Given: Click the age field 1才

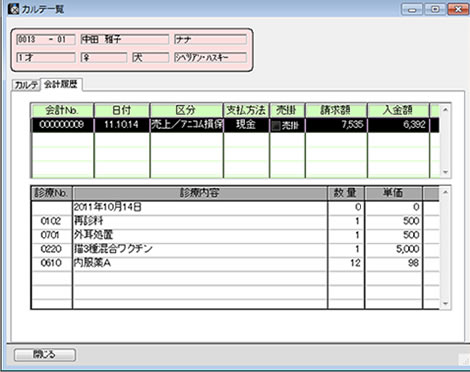Looking at the screenshot, I should coord(46,57).
